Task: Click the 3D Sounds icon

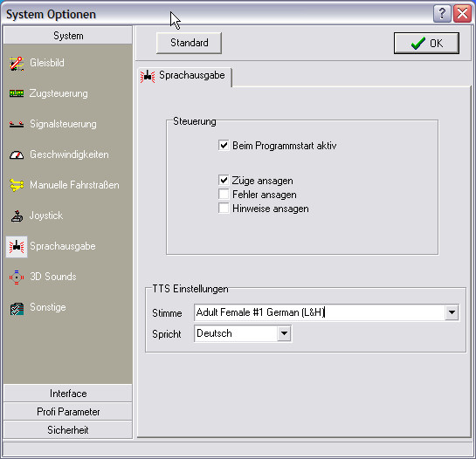Action: tap(17, 277)
